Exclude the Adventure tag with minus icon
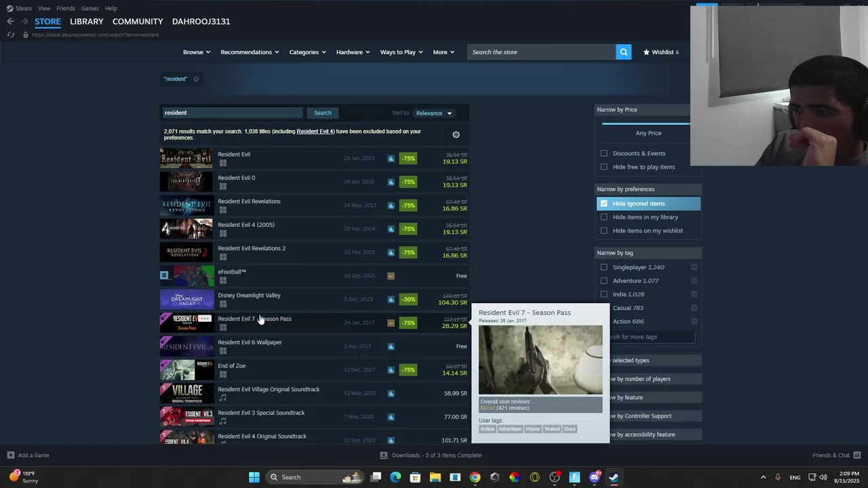868x488 pixels. (x=694, y=281)
